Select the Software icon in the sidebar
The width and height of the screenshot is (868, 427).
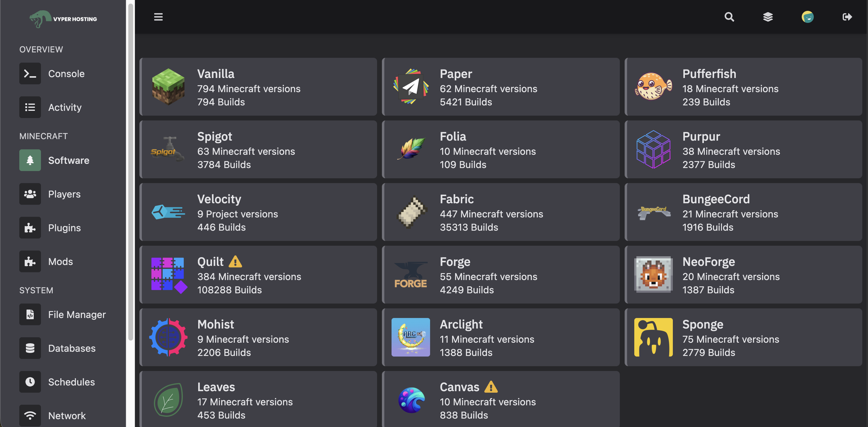click(x=30, y=160)
